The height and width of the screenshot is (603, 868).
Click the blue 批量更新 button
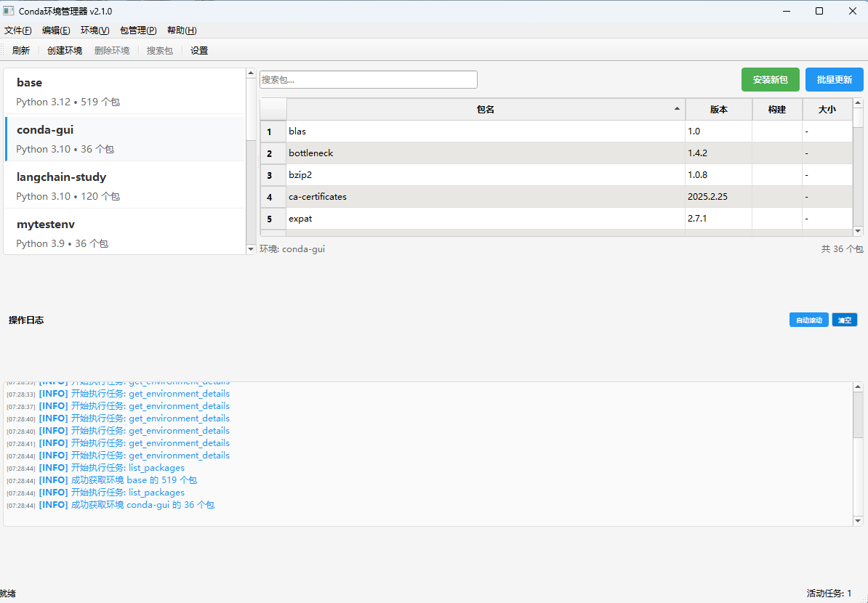click(835, 80)
